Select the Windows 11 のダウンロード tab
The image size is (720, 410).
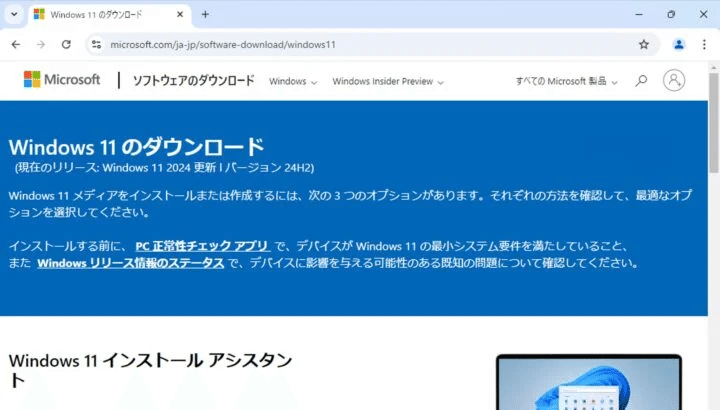(109, 15)
